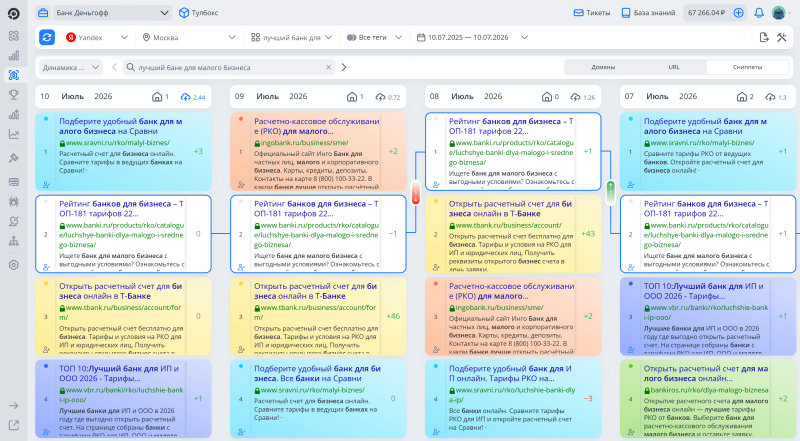
Task: Click the user avatar icon
Action: click(779, 13)
